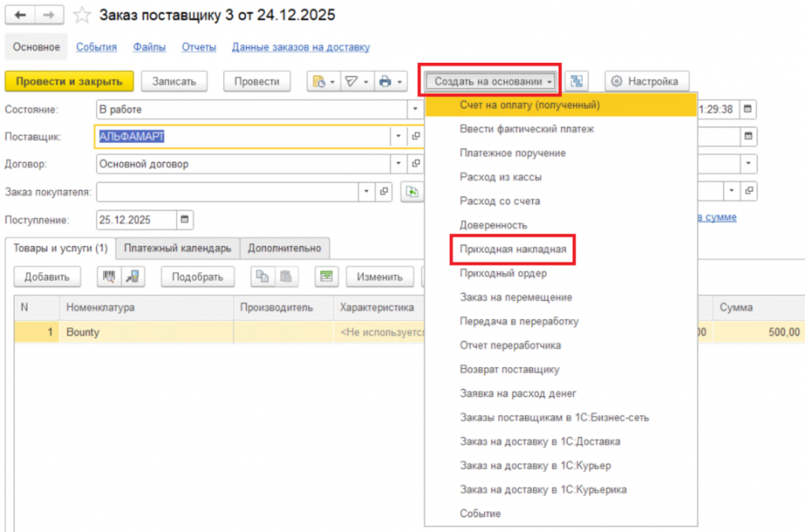Click the Записать button

tap(174, 81)
